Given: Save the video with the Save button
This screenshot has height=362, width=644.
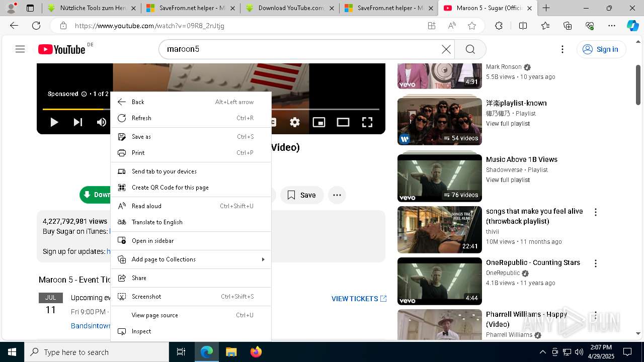Looking at the screenshot, I should click(302, 195).
